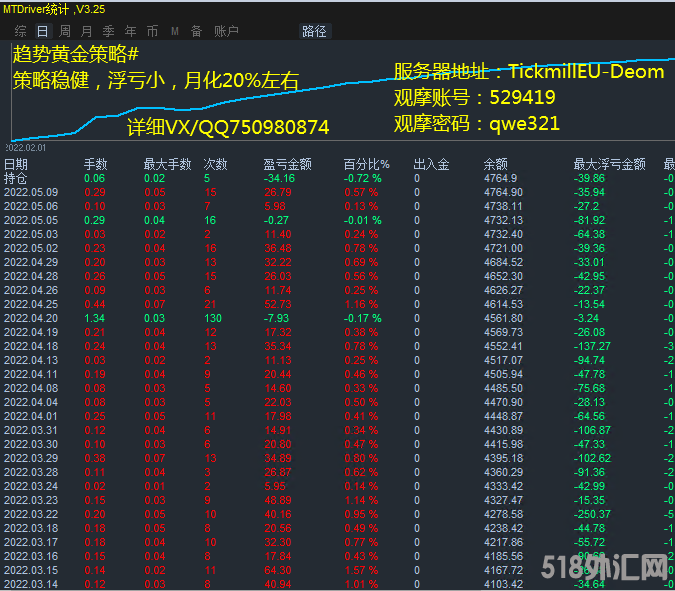
Task: Open the 季 quarterly tab
Action: tap(108, 31)
